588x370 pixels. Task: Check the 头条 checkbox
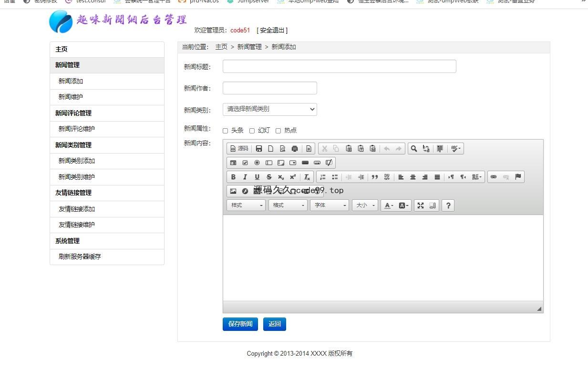[225, 131]
